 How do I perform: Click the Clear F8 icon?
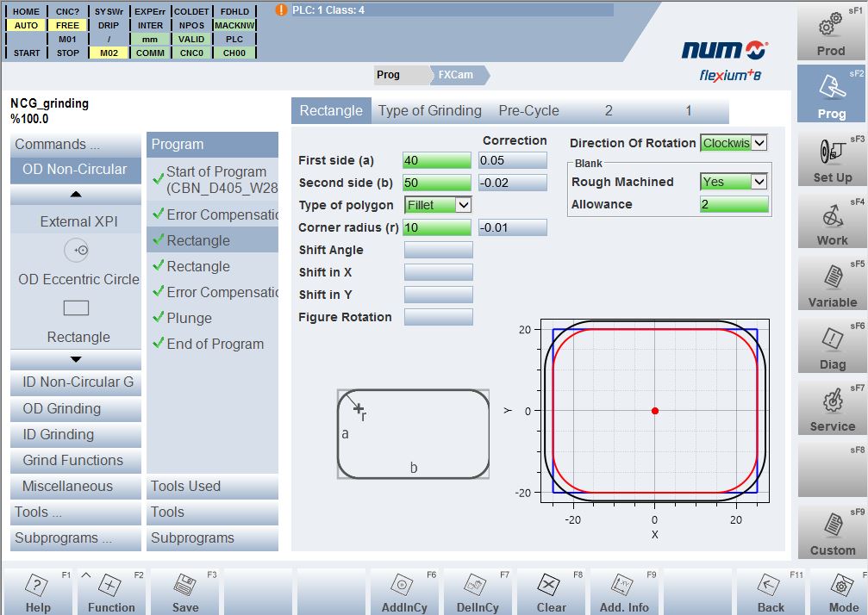point(550,590)
